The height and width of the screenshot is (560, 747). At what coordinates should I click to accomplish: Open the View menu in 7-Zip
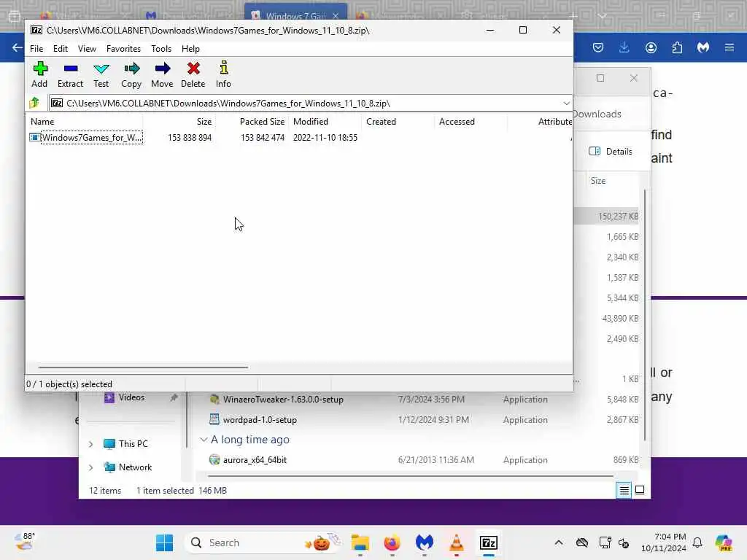pyautogui.click(x=88, y=49)
